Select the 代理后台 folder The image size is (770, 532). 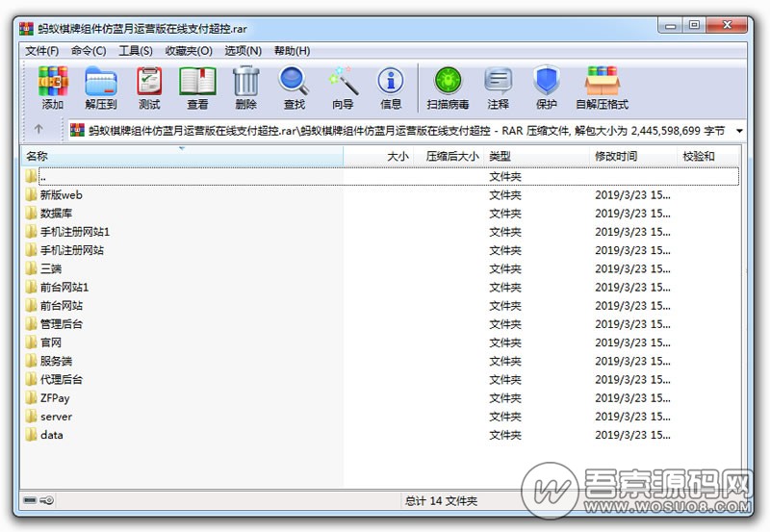pyautogui.click(x=381, y=379)
